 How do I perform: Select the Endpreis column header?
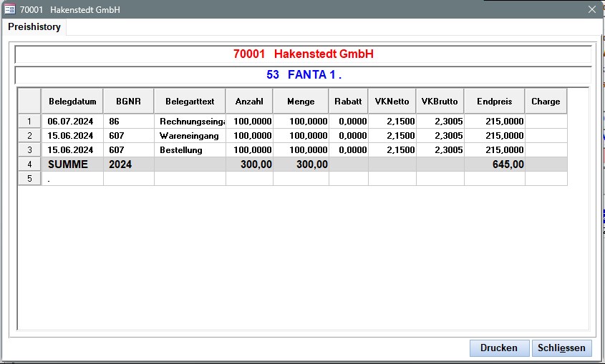tap(494, 102)
